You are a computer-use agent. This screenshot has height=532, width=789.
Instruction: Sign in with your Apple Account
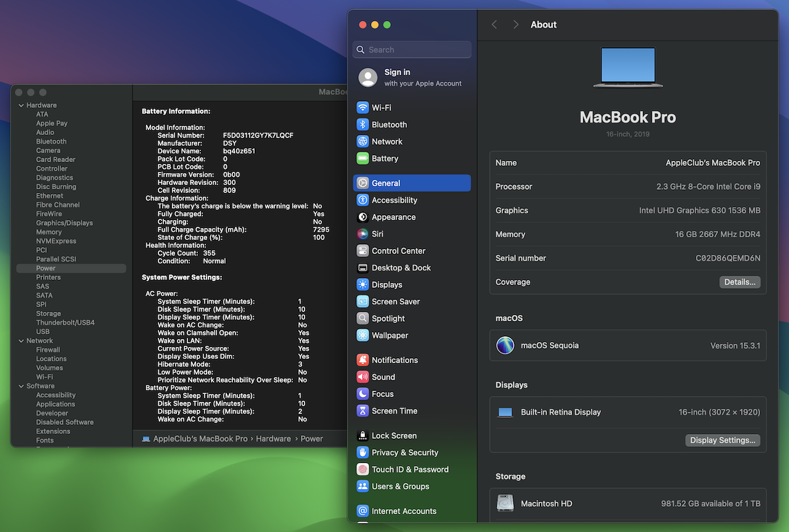[412, 78]
